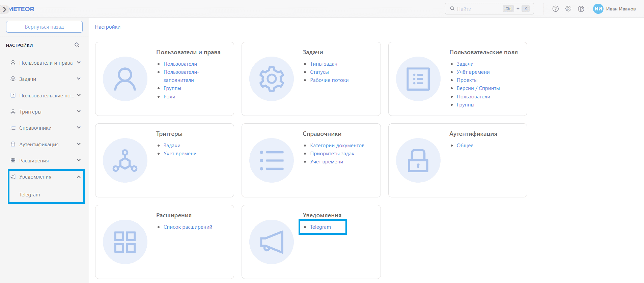644x283 pixels.
Task: Open the Authentication sidebar menu item
Action: point(39,145)
